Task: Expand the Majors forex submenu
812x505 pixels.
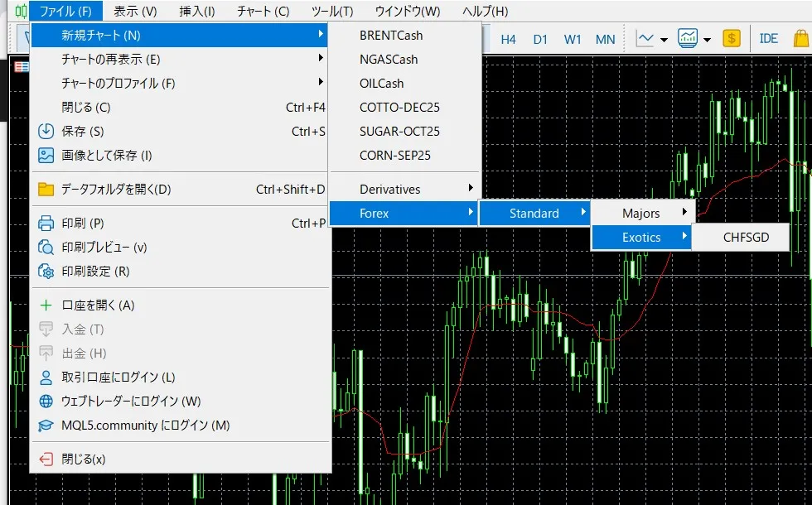Action: 642,214
